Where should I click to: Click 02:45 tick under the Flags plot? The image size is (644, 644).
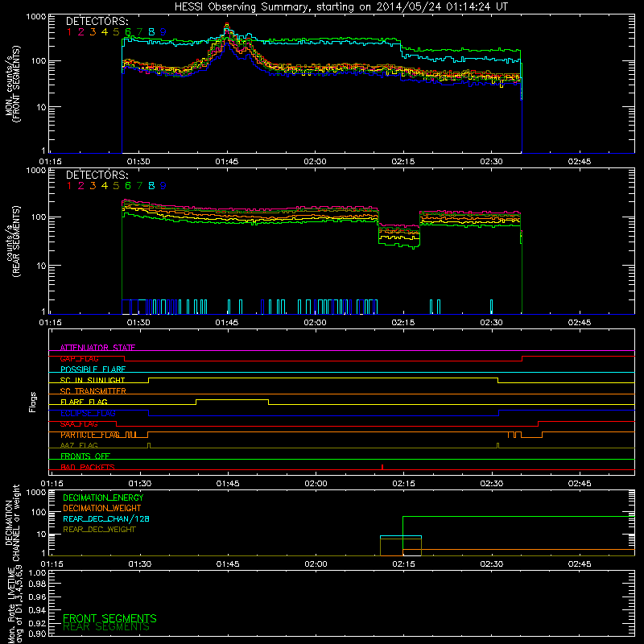click(580, 484)
